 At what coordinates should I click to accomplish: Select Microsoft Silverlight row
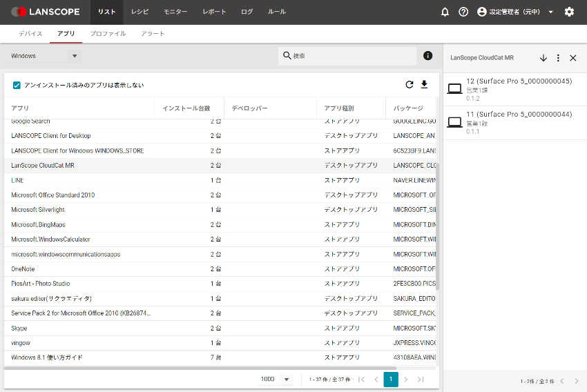220,210
